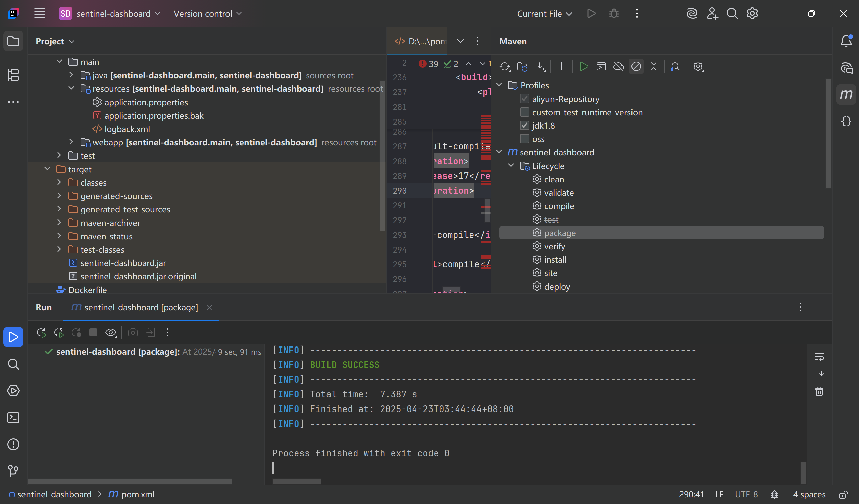Open the Terminal tool window icon
The width and height of the screenshot is (859, 504).
coord(13,418)
